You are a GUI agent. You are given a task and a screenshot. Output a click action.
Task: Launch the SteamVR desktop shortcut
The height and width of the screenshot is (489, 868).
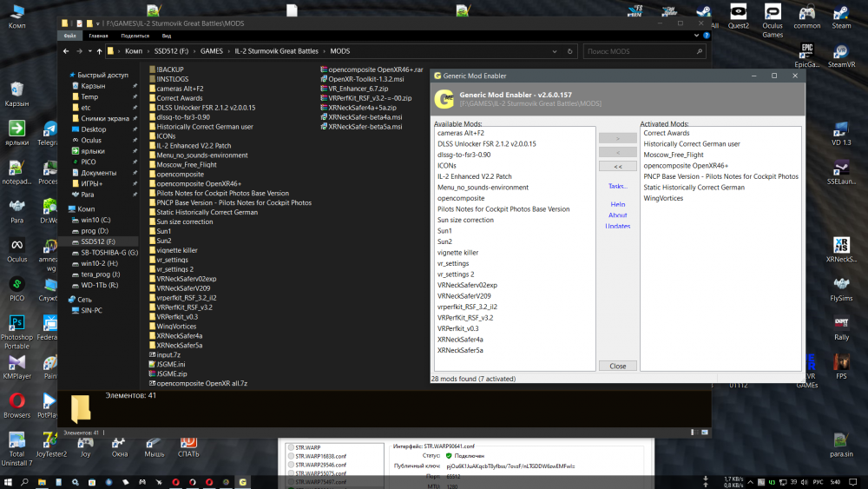coord(841,52)
